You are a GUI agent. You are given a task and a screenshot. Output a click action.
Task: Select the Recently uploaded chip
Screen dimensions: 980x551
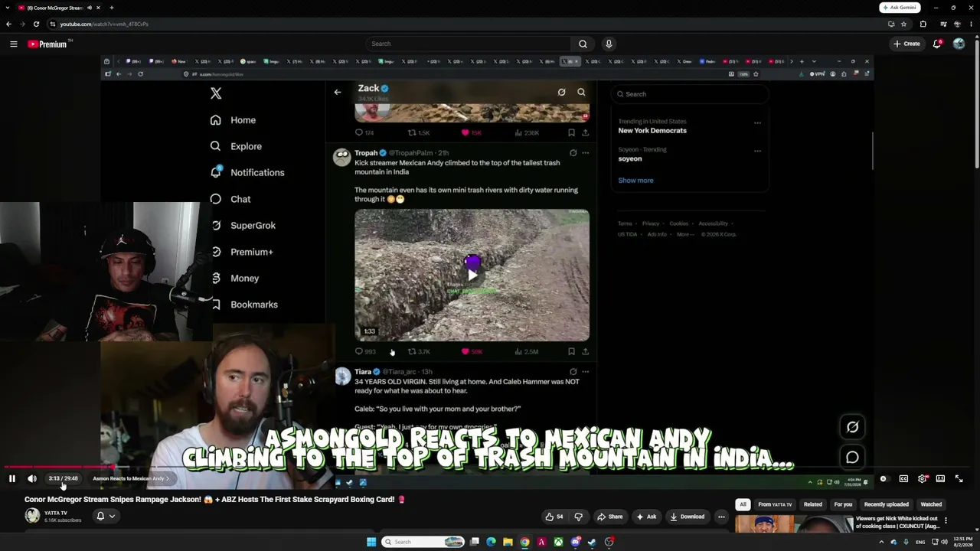[887, 504]
